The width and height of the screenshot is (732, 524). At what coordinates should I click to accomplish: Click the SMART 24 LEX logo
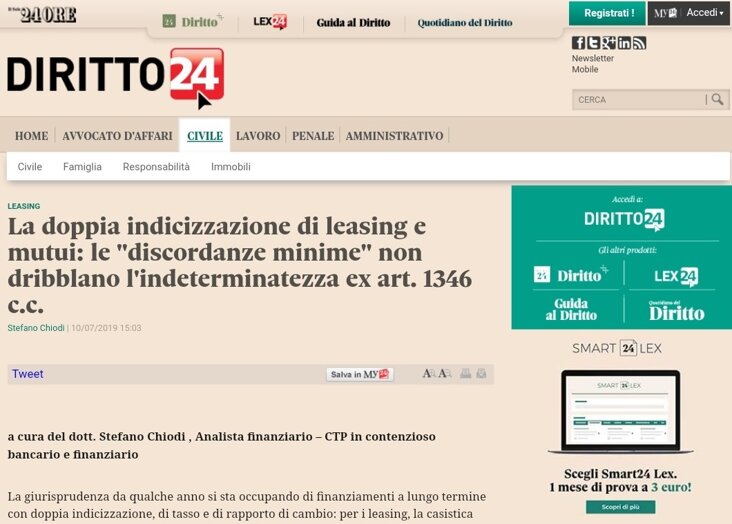tap(617, 348)
